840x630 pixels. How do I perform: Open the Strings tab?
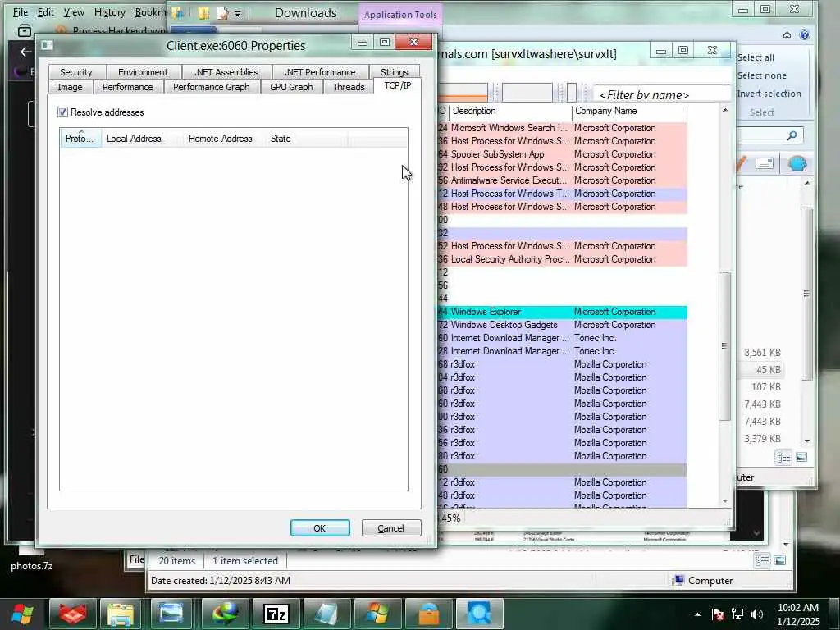(x=395, y=72)
